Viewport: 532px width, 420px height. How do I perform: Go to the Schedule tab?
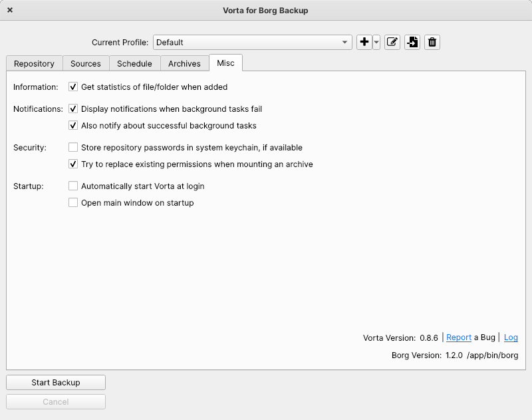pyautogui.click(x=134, y=63)
